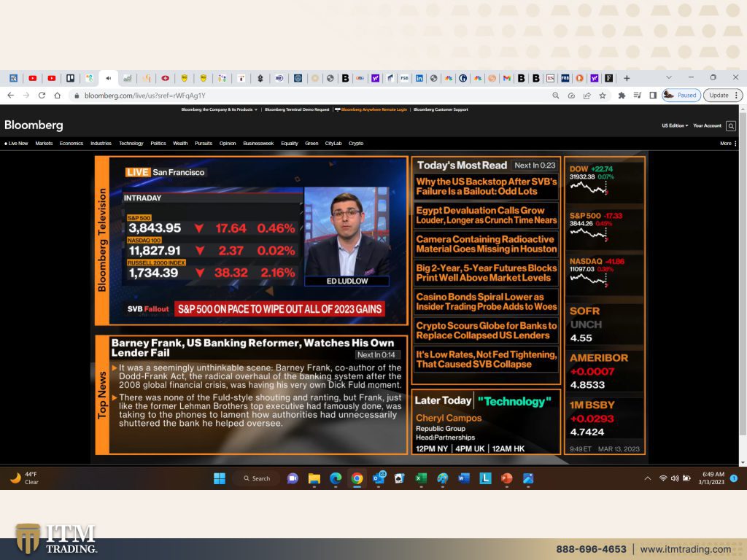The image size is (747, 560).
Task: Open a new browser tab
Action: [x=627, y=78]
